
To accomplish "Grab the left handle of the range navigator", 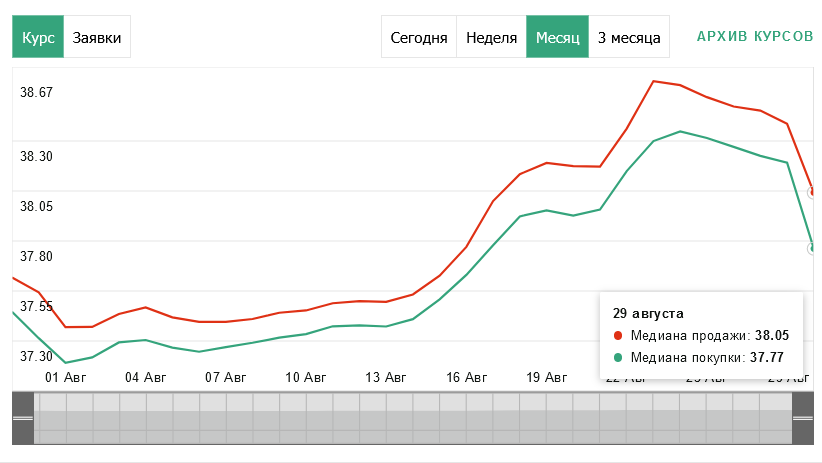I will [23, 418].
